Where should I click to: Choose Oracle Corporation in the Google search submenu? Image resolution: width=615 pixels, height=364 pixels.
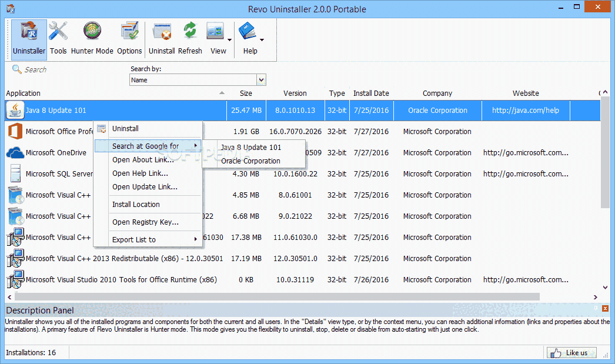(x=250, y=160)
